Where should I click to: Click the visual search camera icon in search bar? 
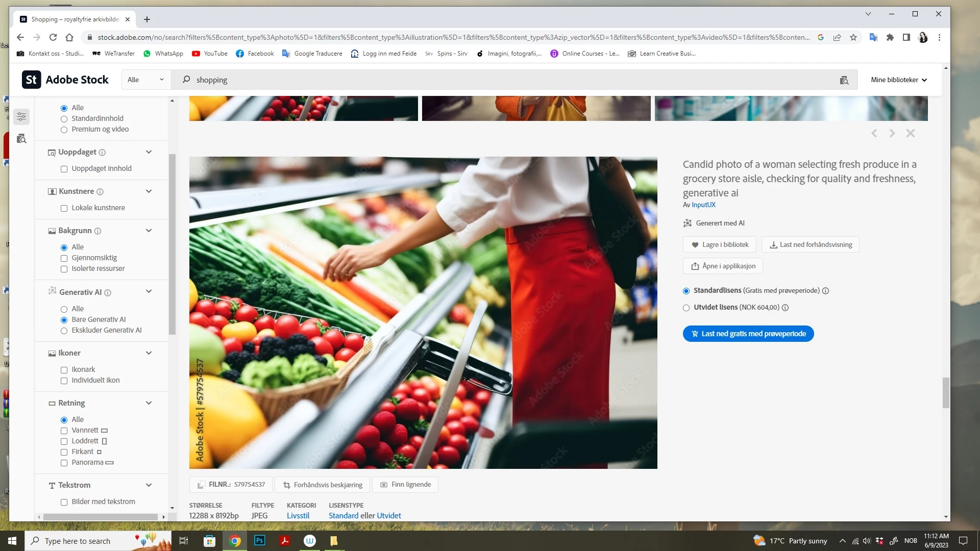coord(844,80)
